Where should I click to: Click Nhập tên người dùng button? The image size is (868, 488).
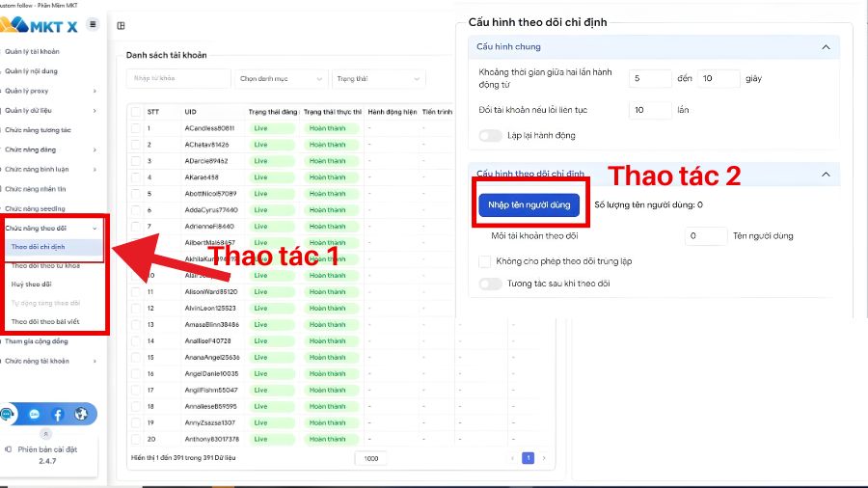coord(529,205)
